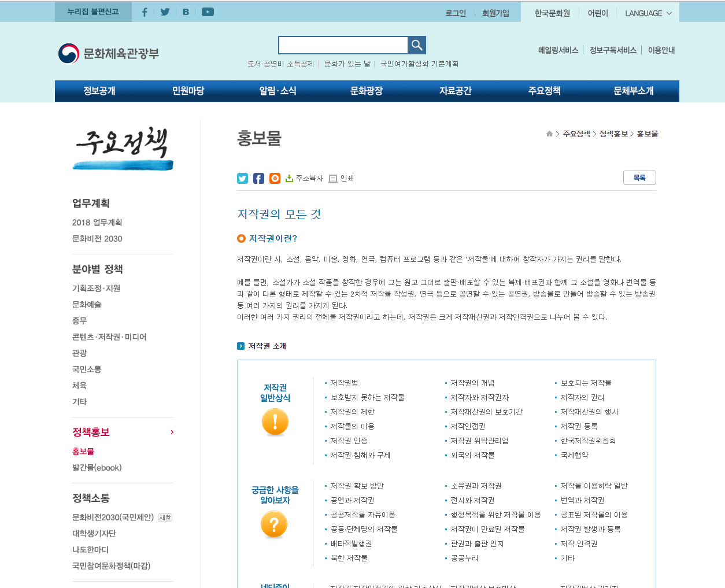Share article via Twitter icon below title

(242, 178)
